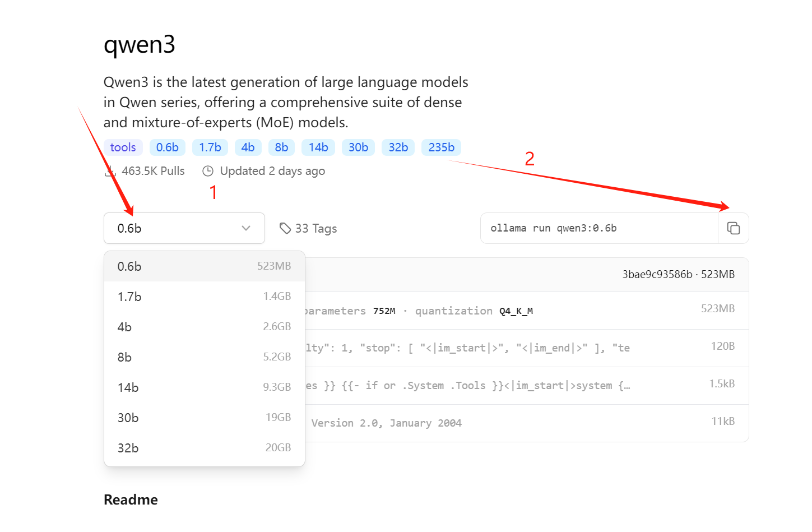
Task: Click the 4b tag badge
Action: coord(248,147)
